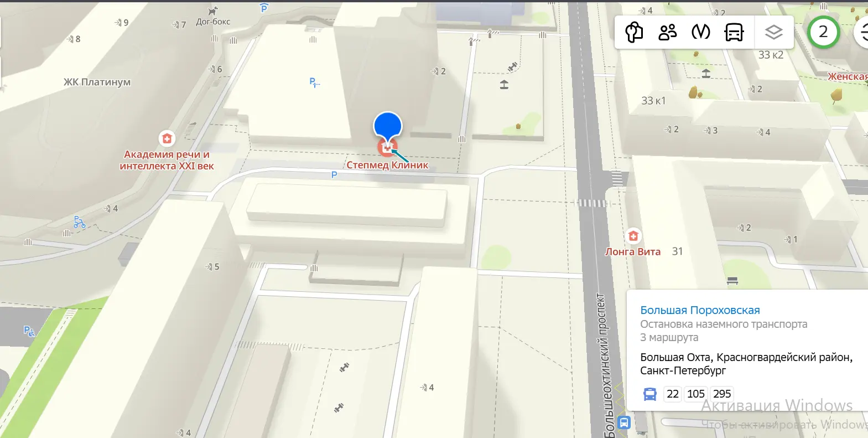The width and height of the screenshot is (868, 438).
Task: Select bus route 105 in stop card
Action: [x=696, y=394]
